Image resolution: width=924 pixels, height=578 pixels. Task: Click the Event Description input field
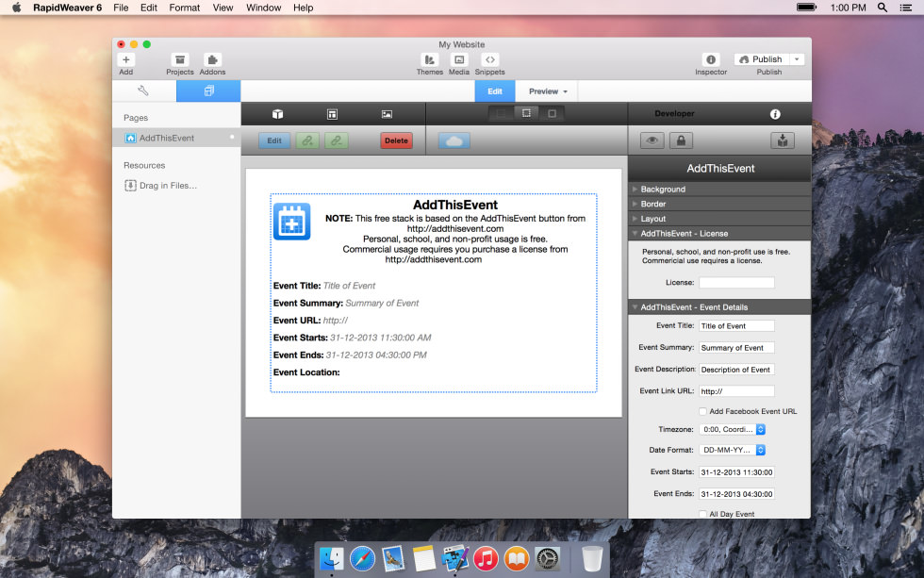coord(736,370)
